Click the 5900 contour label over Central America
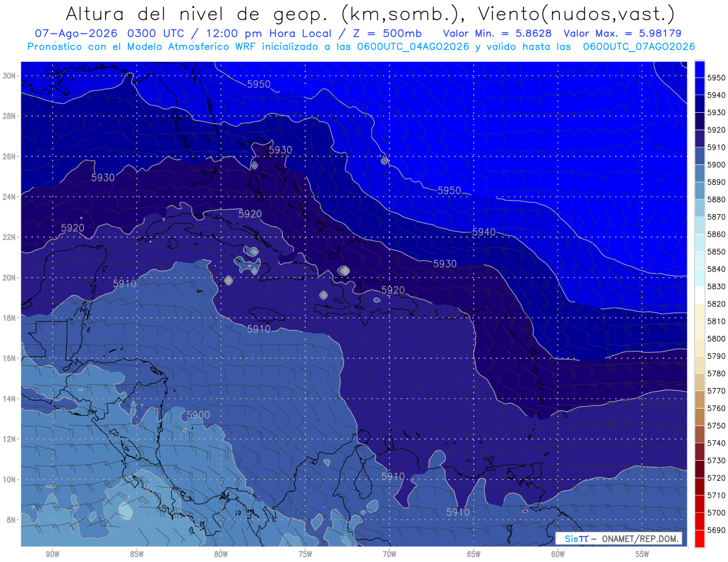Screen dimensions: 728x562 [198, 415]
